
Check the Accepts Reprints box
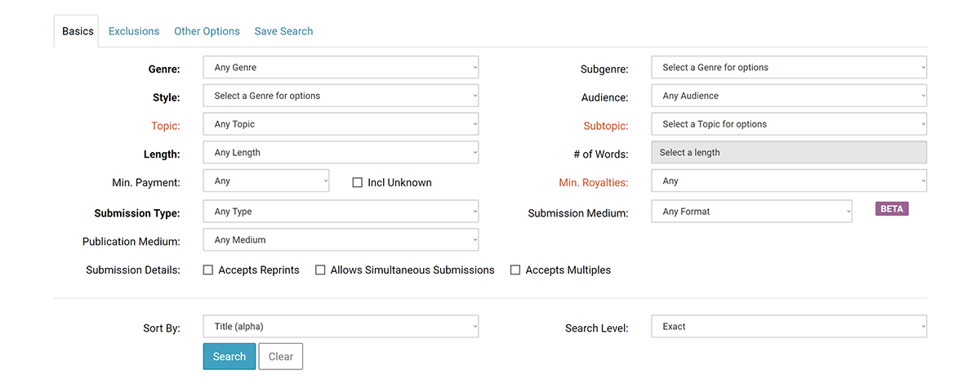(208, 270)
